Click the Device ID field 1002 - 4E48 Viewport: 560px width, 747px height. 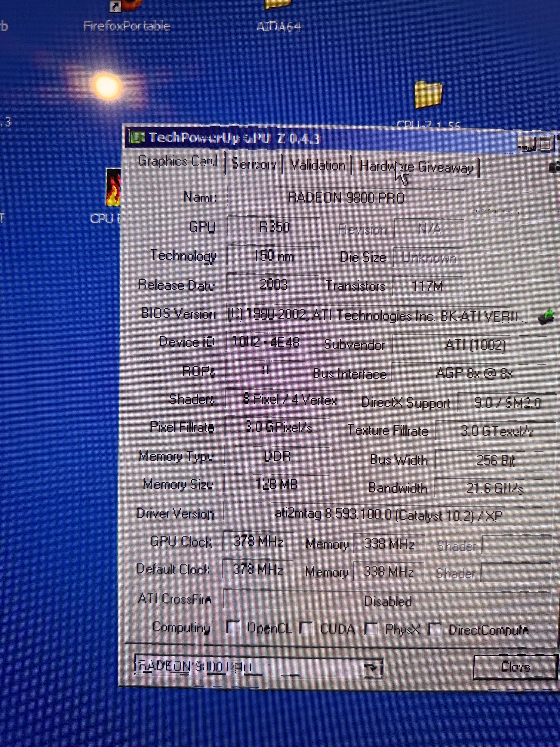coord(265,342)
